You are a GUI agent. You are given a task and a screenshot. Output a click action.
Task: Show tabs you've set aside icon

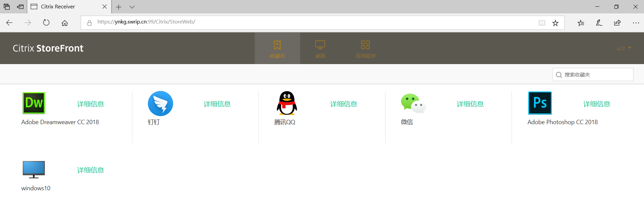pyautogui.click(x=7, y=7)
